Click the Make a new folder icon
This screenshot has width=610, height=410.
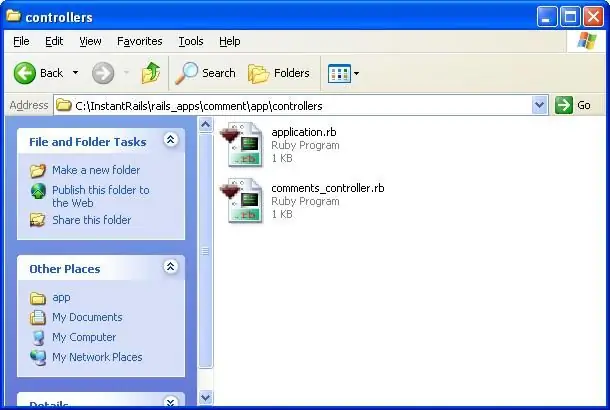[x=38, y=170]
